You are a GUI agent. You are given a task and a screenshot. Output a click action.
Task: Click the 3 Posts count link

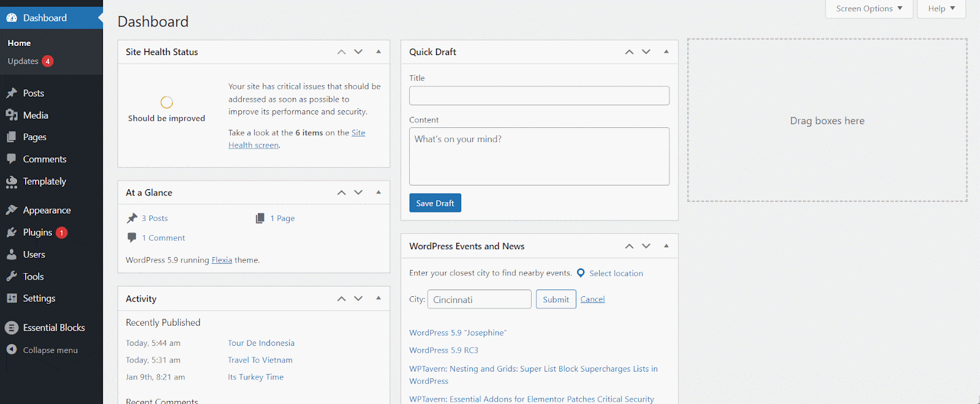coord(154,218)
